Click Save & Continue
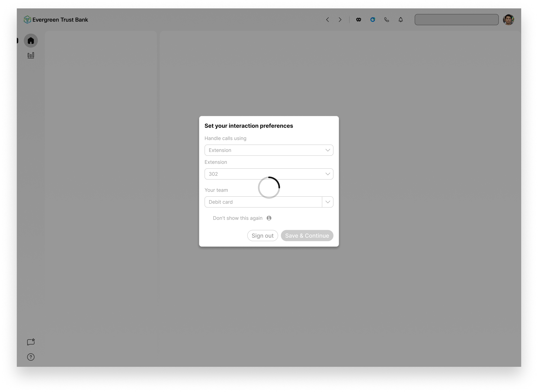Image resolution: width=538 pixels, height=392 pixels. click(307, 236)
